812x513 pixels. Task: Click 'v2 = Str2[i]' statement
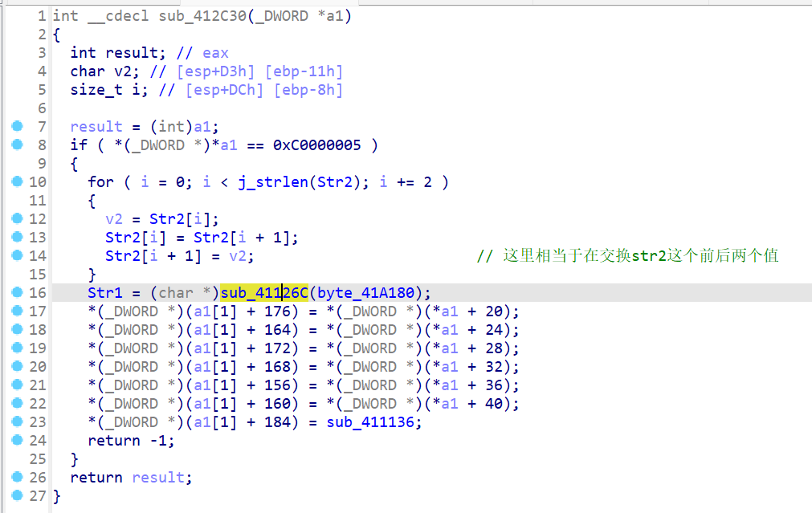pyautogui.click(x=162, y=219)
